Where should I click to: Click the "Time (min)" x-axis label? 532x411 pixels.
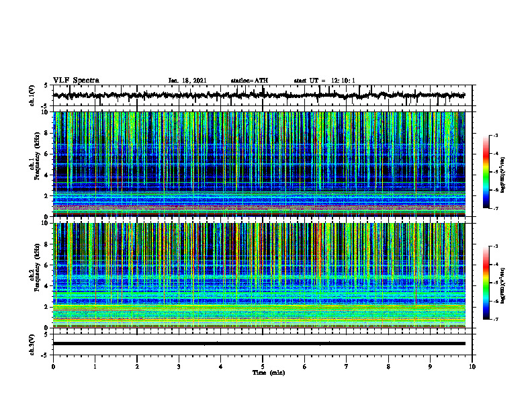(x=269, y=373)
